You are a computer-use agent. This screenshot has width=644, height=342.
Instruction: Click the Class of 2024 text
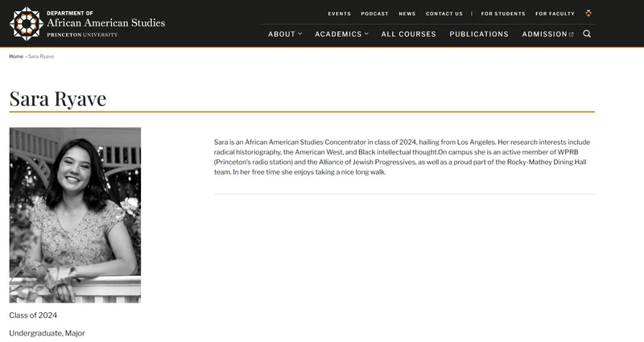point(33,315)
